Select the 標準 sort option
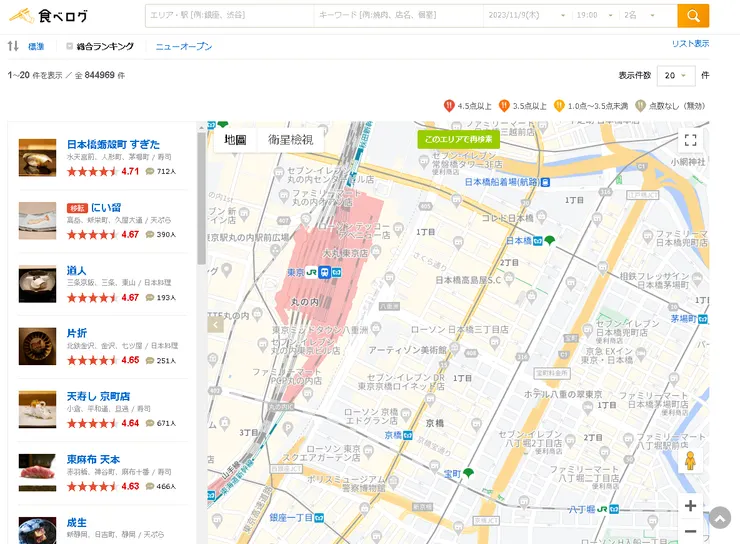This screenshot has width=740, height=544. 36,46
